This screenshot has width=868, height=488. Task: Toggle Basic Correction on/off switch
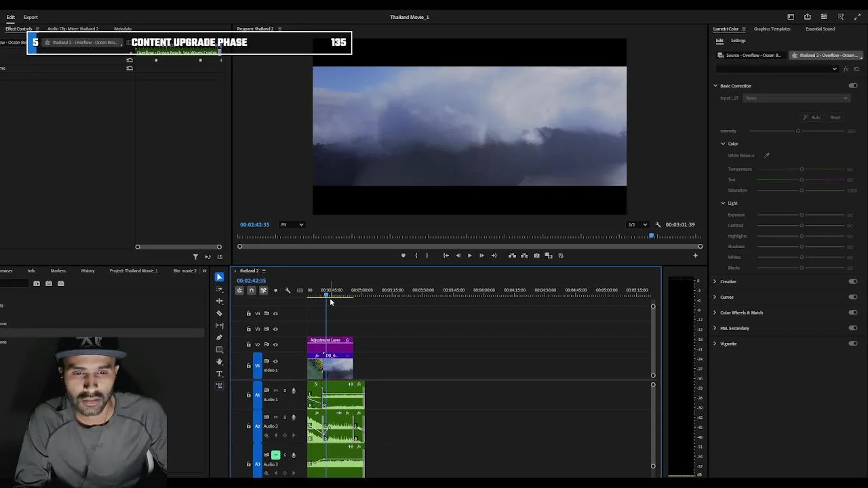pyautogui.click(x=853, y=86)
